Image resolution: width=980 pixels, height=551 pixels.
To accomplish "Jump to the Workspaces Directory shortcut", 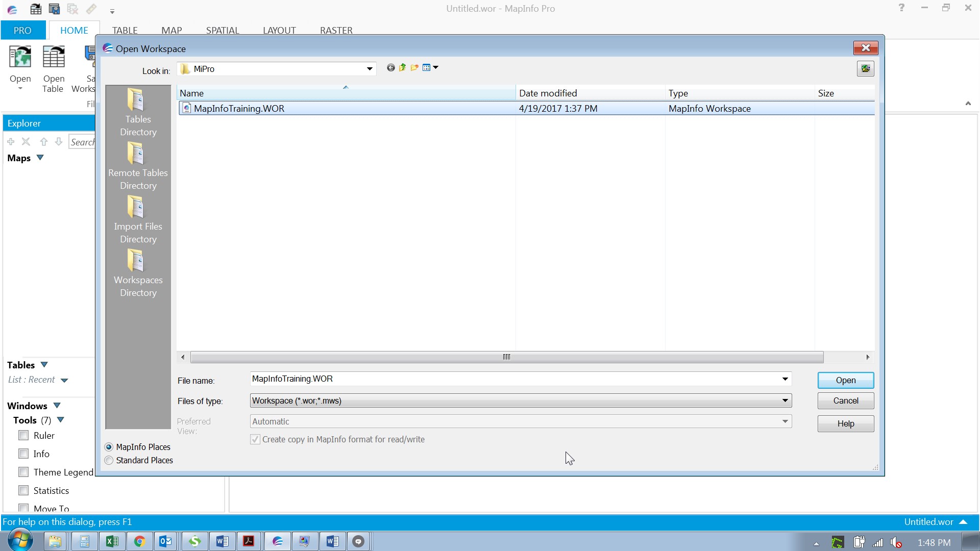I will click(136, 261).
